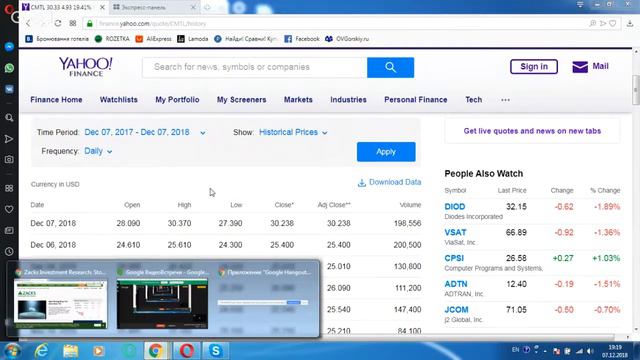Viewport: 640px width, 360px height.
Task: Open CPSI symbol link
Action: (454, 258)
